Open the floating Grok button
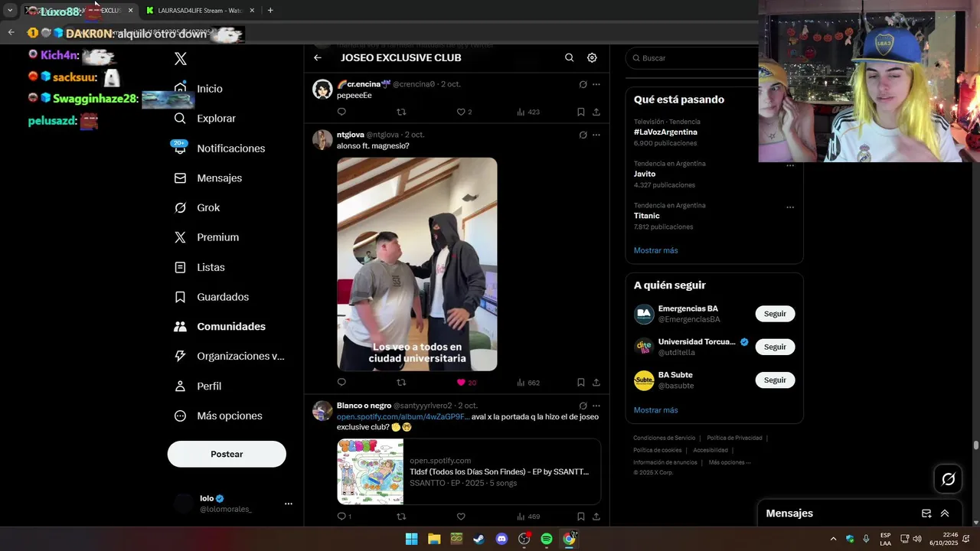Screen dimensions: 980x551 (x=949, y=479)
